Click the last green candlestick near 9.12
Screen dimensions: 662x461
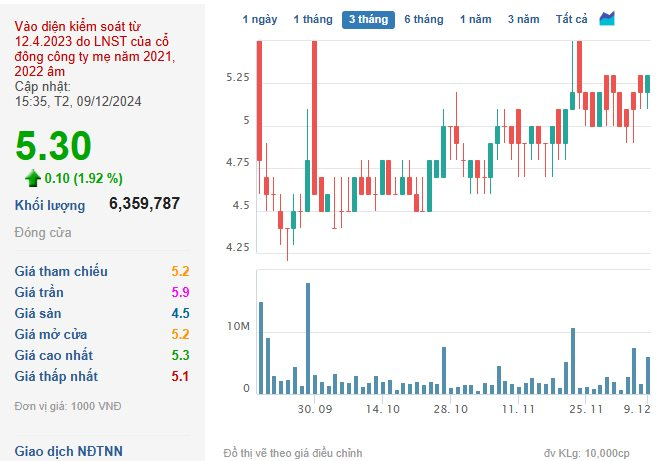click(x=647, y=84)
